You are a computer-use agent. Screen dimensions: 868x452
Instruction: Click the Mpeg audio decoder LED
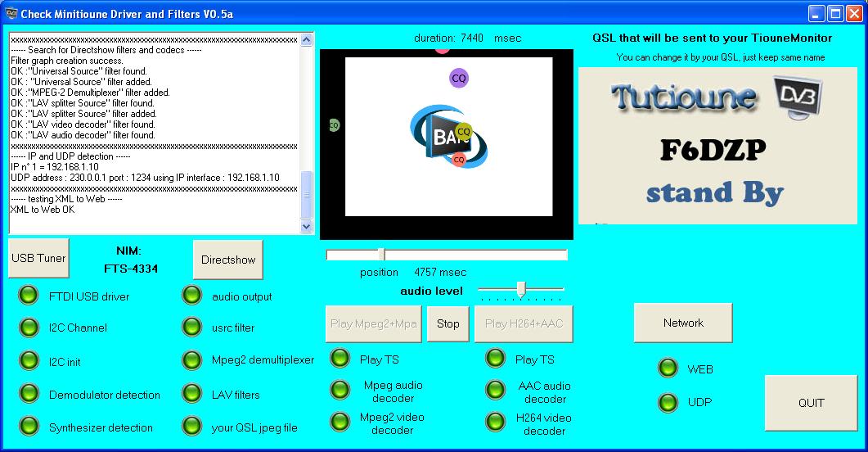[340, 390]
